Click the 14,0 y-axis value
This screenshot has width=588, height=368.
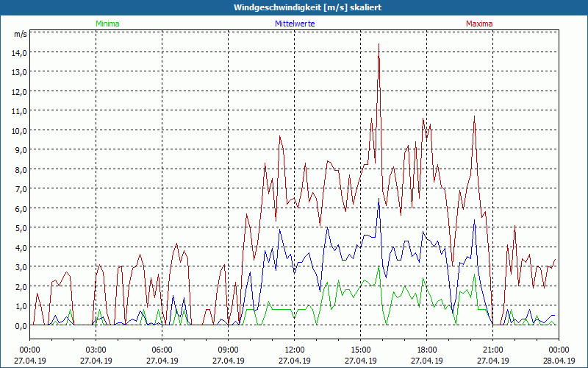coord(20,53)
